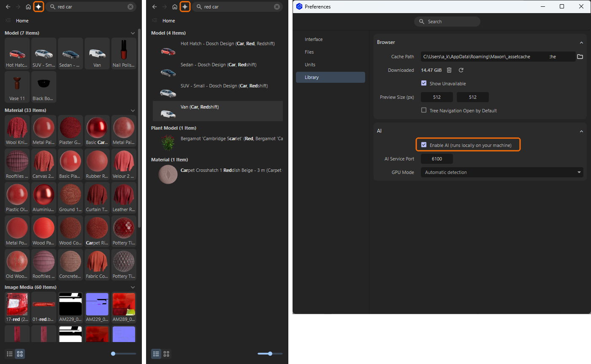The width and height of the screenshot is (591, 364).
Task: Collapse the Model section in the browser
Action: point(133,33)
